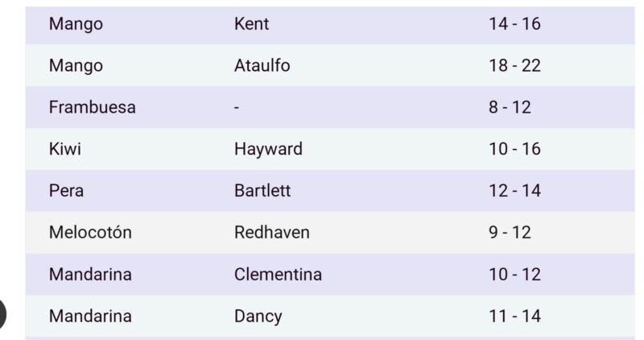The image size is (644, 340).
Task: Select the Mandarina cell in the Clementina row
Action: [90, 275]
